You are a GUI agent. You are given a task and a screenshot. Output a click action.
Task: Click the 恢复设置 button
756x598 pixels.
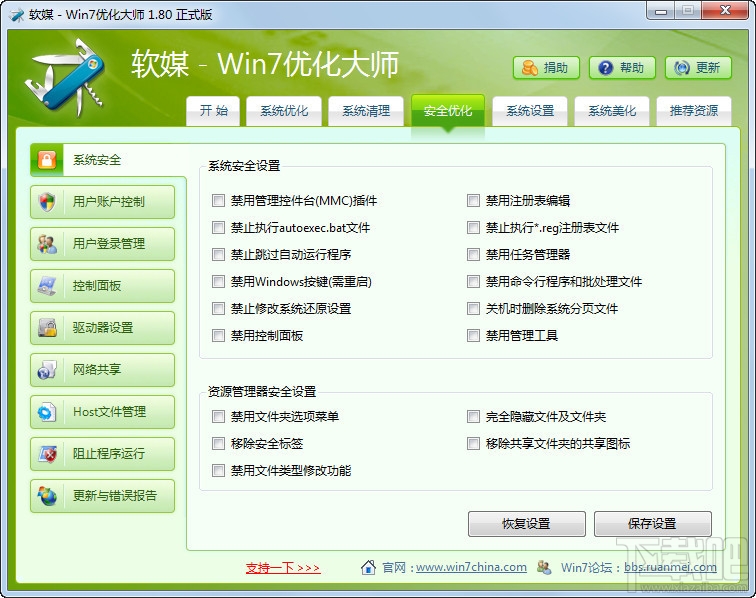[x=526, y=524]
